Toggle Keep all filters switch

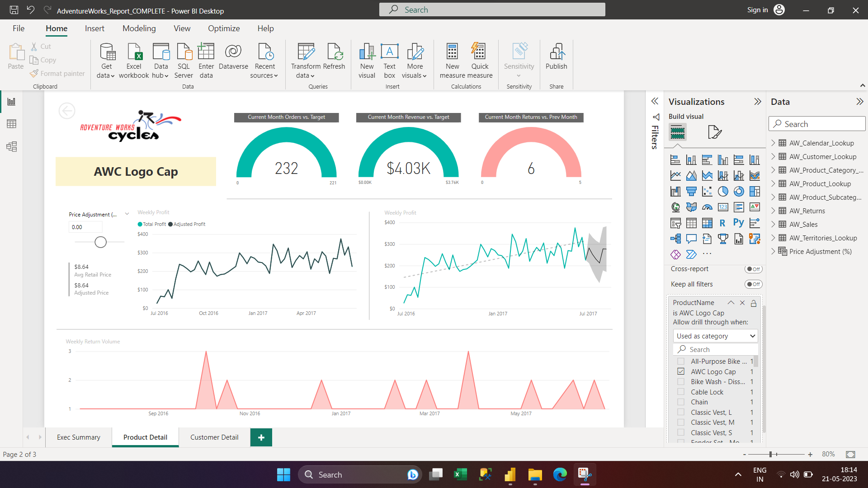coord(753,284)
